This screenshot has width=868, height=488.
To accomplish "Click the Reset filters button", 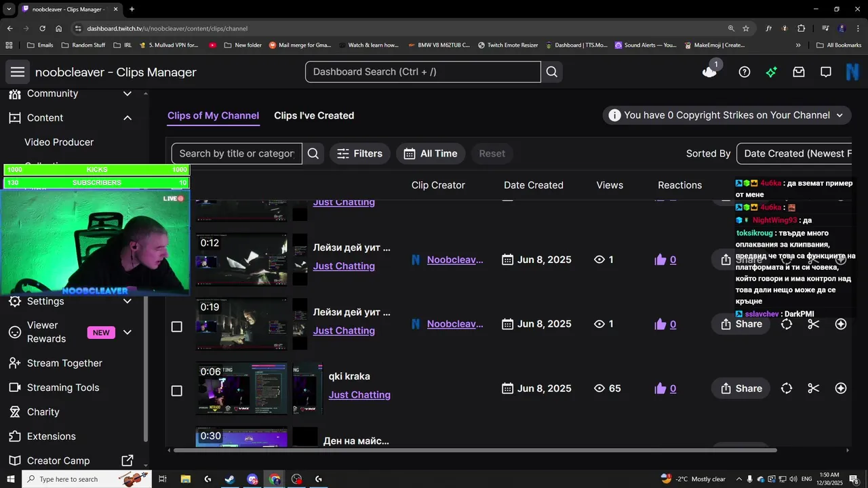I will tap(492, 154).
